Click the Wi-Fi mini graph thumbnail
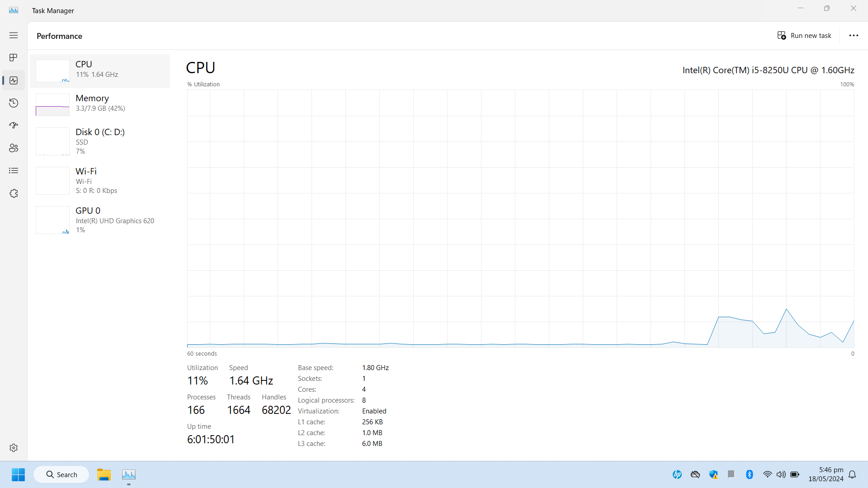Screen dimensions: 868x488 (x=52, y=181)
